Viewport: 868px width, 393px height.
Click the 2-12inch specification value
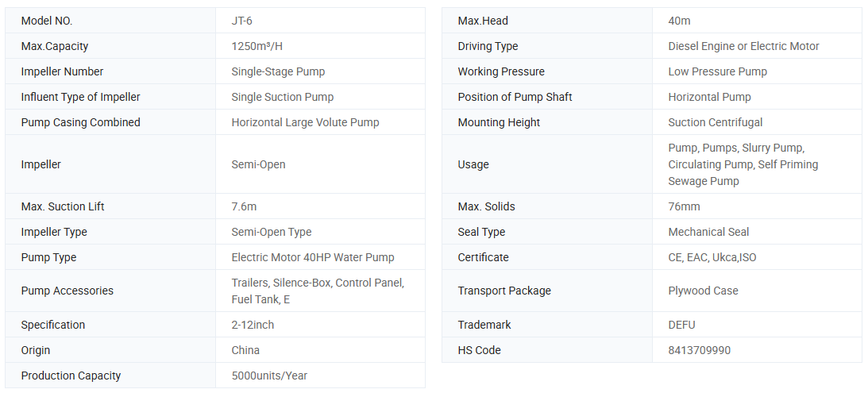coord(253,325)
